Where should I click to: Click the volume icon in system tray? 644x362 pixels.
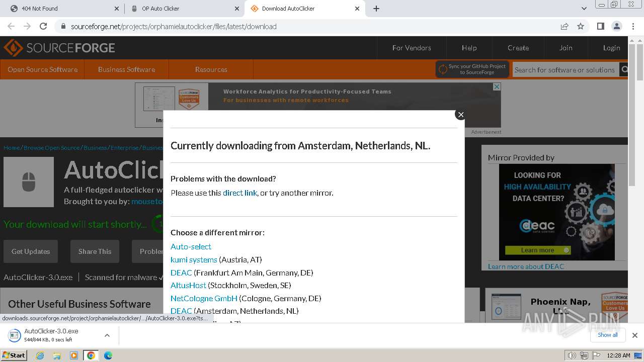point(572,355)
